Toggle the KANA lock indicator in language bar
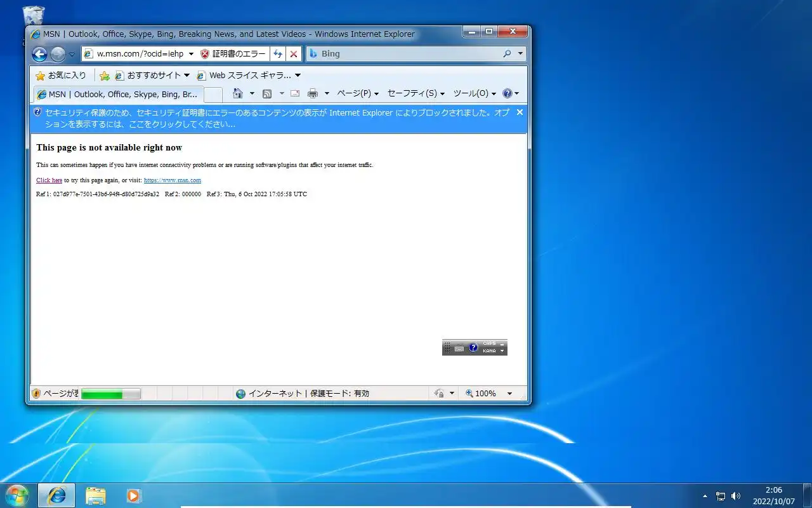 489,351
